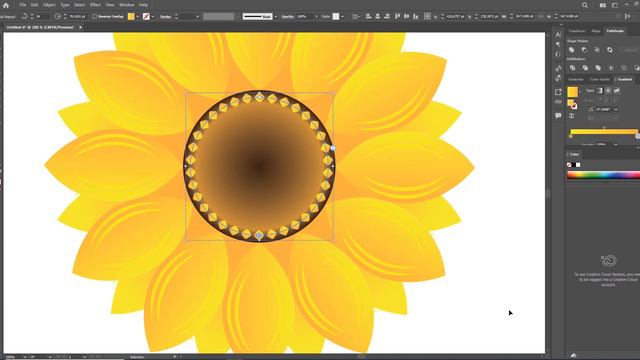Click the Exclude shape mode icon
Image resolution: width=640 pixels, height=360 pixels.
(x=610, y=50)
